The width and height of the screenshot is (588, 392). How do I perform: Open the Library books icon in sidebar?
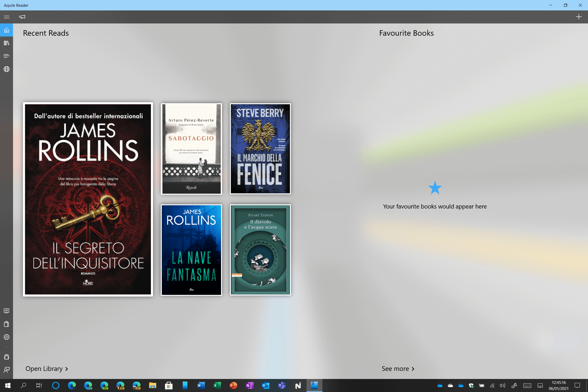point(7,43)
